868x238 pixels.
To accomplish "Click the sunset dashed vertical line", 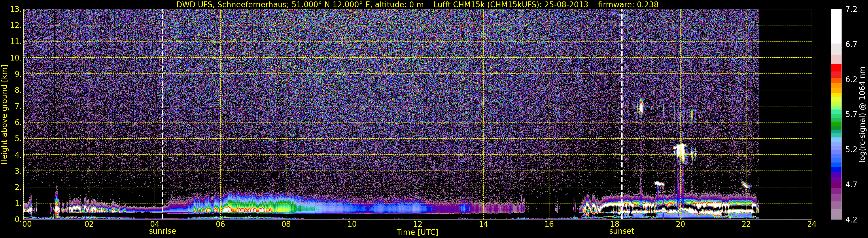I will coord(622,114).
